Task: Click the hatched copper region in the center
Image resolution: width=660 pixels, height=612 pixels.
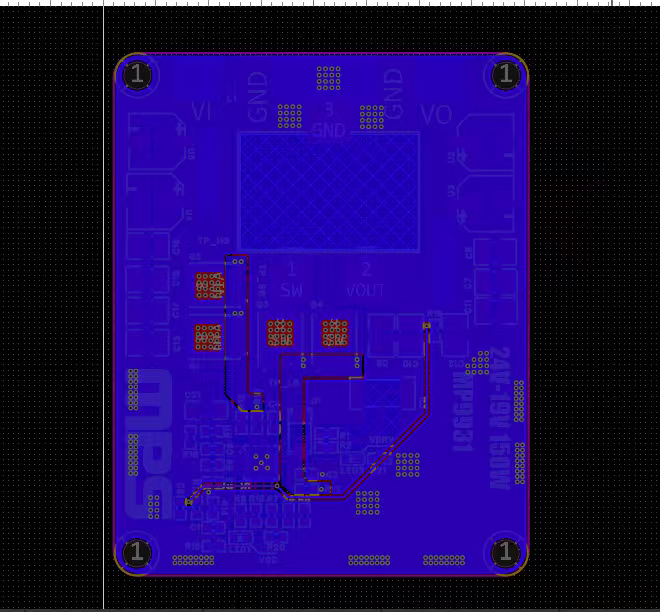Action: tap(329, 191)
